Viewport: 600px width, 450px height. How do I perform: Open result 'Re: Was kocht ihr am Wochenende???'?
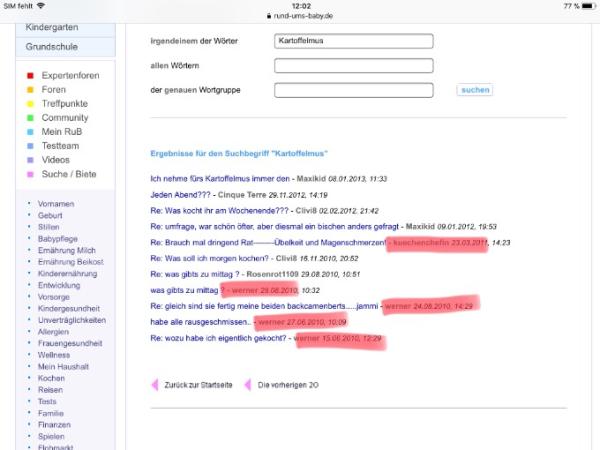(x=220, y=211)
